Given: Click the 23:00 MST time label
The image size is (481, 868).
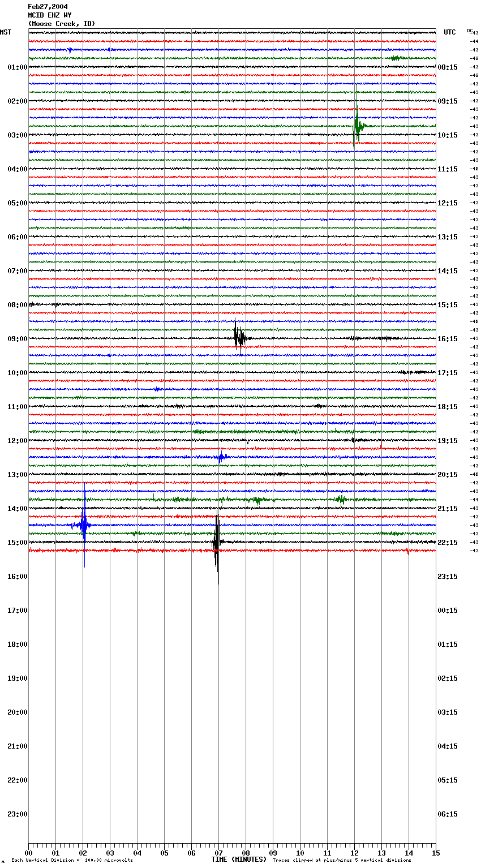Looking at the screenshot, I should [x=17, y=814].
